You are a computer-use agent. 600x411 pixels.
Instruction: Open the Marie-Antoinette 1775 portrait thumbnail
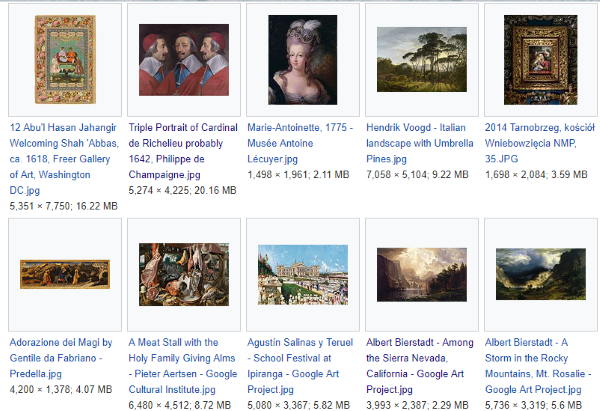[303, 60]
